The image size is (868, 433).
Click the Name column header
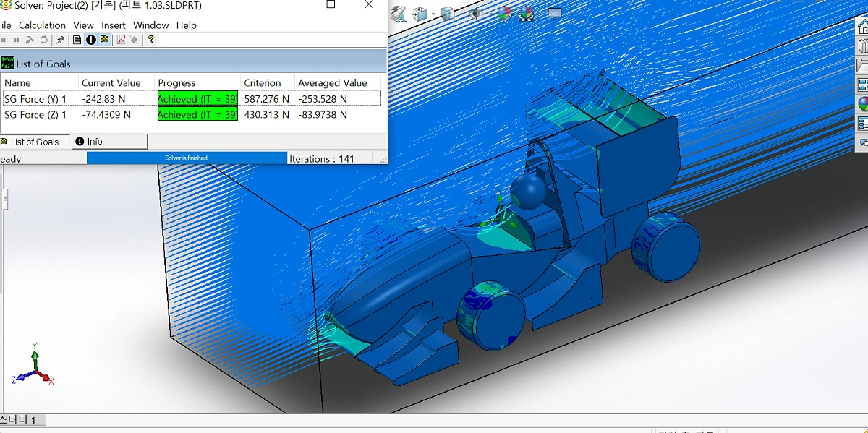click(x=40, y=82)
